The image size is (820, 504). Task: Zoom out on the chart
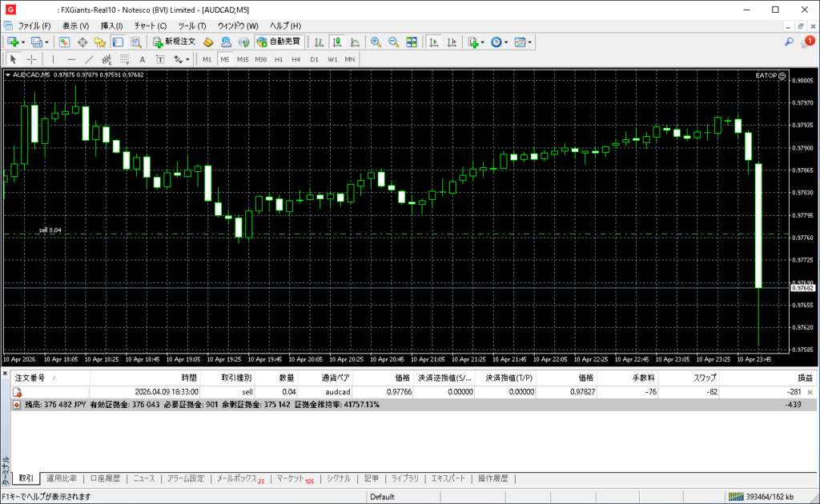click(393, 42)
